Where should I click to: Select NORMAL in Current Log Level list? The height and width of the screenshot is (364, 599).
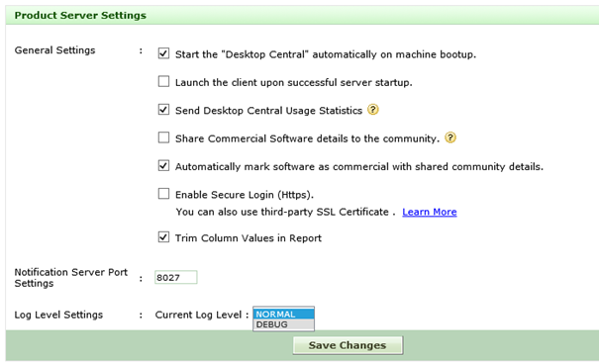coord(283,314)
